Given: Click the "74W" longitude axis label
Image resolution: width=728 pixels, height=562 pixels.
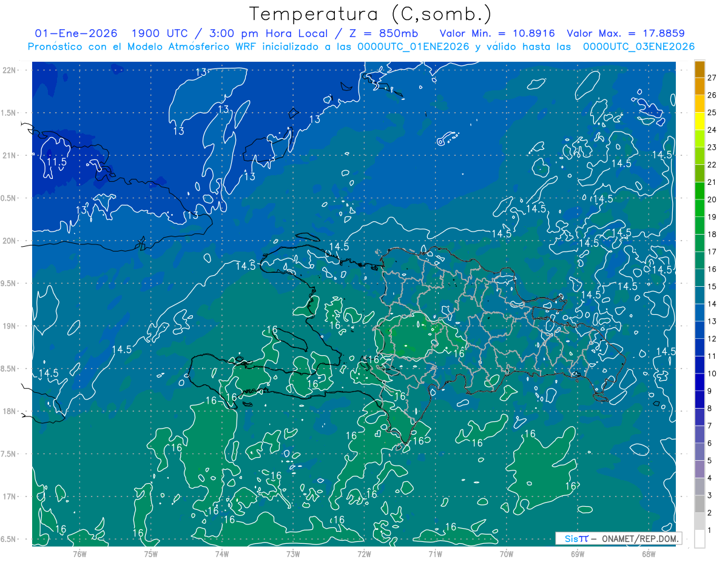Looking at the screenshot, I should [x=221, y=554].
